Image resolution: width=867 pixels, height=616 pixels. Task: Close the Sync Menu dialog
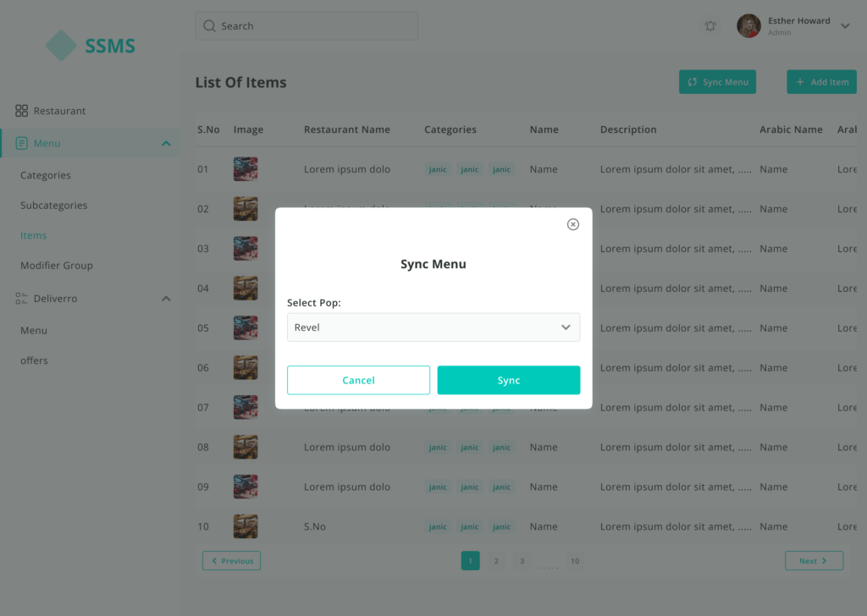point(573,224)
